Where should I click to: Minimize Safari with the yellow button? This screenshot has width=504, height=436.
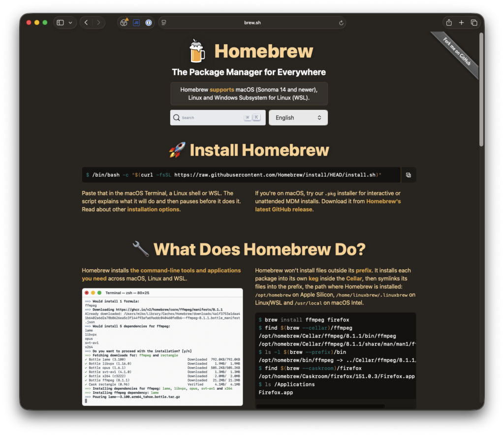[36, 23]
